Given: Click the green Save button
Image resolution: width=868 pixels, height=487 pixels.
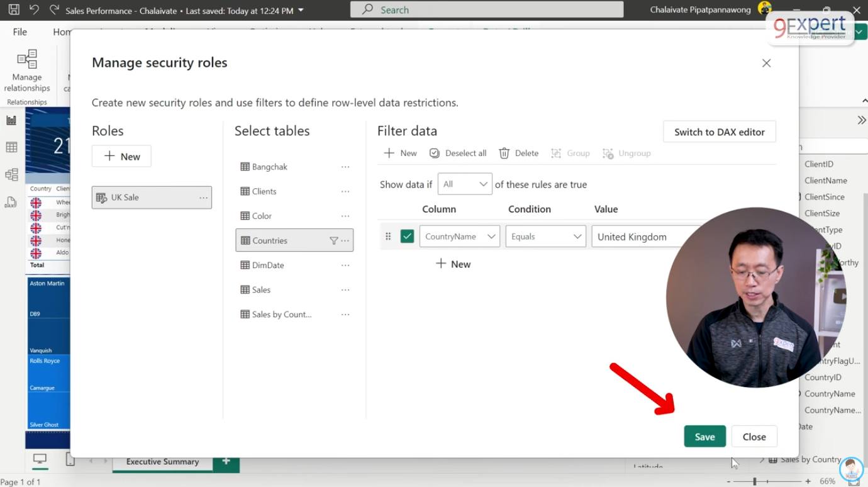Looking at the screenshot, I should (704, 437).
